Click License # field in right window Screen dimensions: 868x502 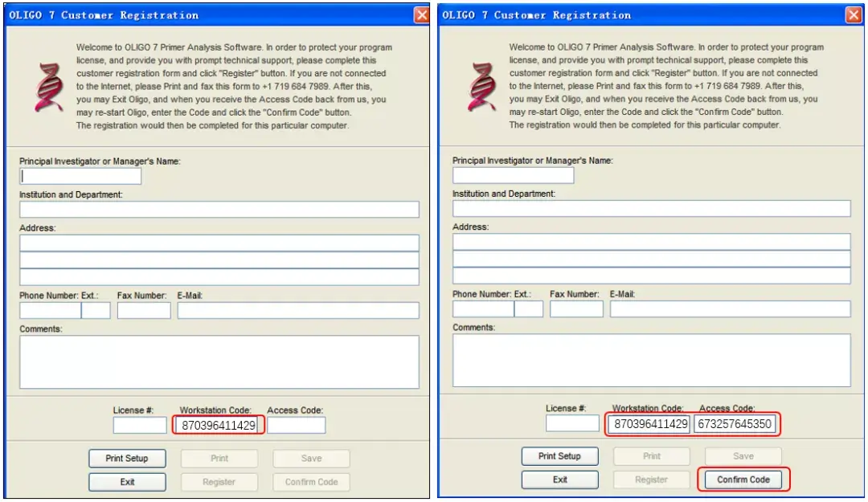572,423
